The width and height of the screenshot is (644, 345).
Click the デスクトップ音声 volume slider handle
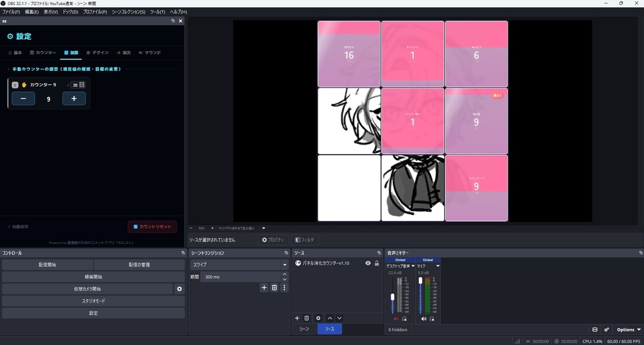[x=392, y=297]
